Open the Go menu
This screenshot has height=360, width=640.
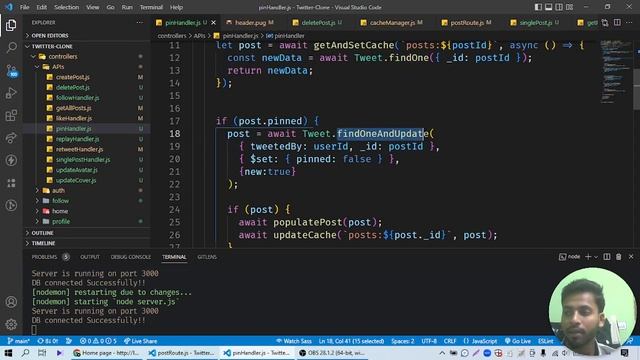pyautogui.click(x=110, y=7)
